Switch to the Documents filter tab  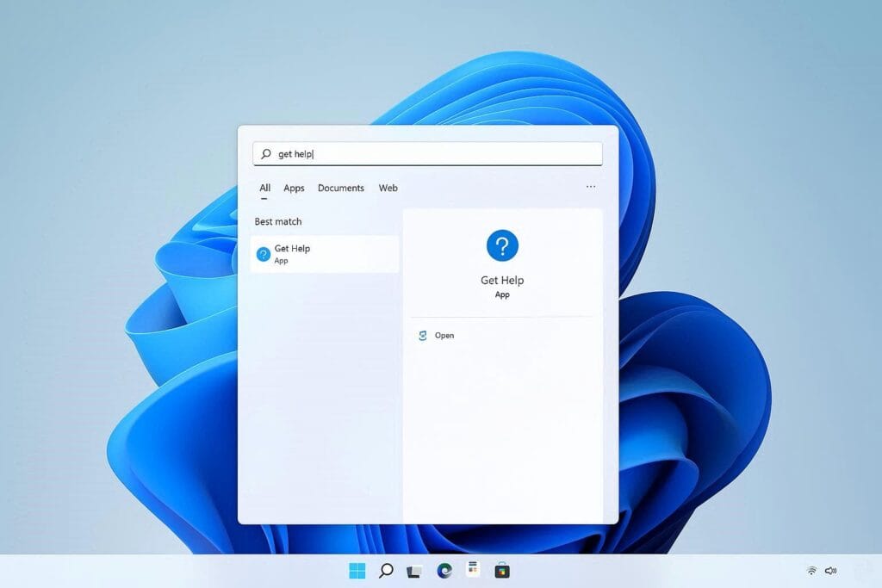point(340,188)
